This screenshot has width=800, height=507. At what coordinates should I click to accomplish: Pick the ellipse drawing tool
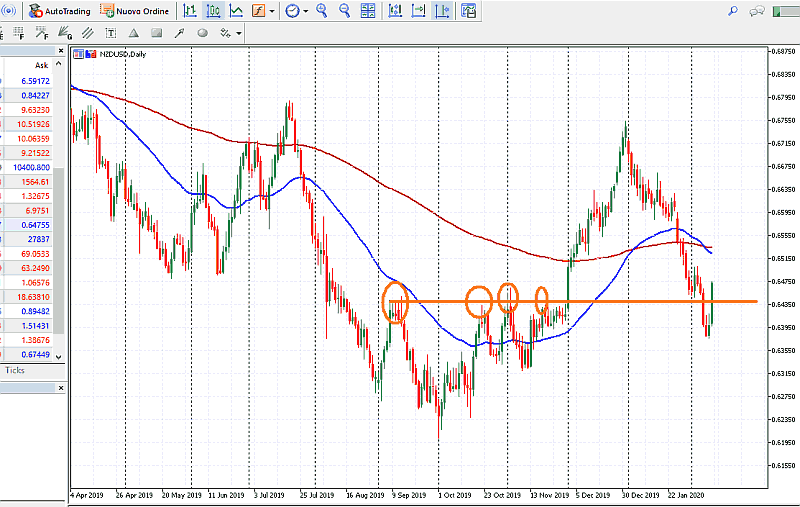tap(203, 33)
